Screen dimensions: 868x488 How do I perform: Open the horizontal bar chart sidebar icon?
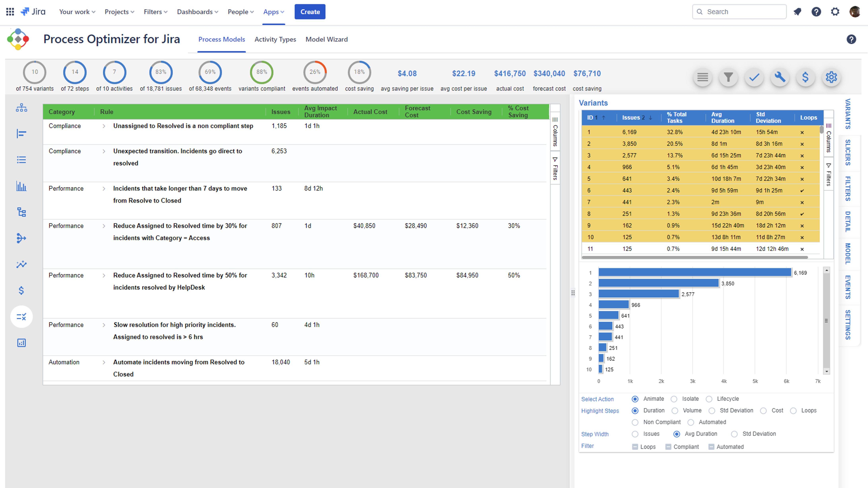pyautogui.click(x=21, y=134)
